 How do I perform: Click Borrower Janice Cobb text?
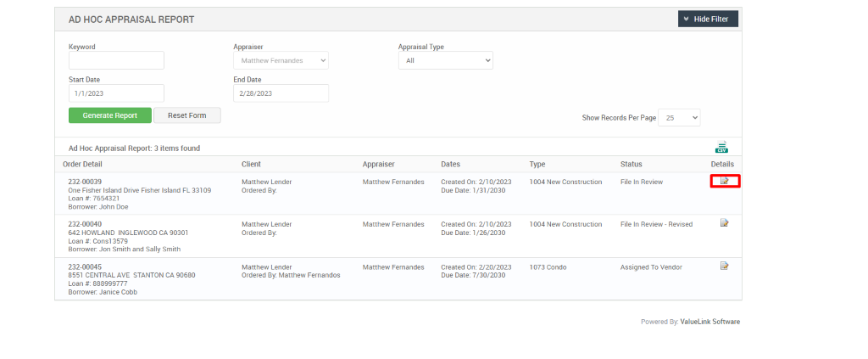[x=103, y=292]
